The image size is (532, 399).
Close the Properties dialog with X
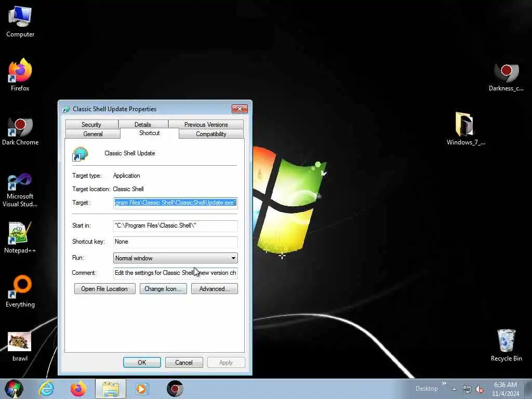240,109
